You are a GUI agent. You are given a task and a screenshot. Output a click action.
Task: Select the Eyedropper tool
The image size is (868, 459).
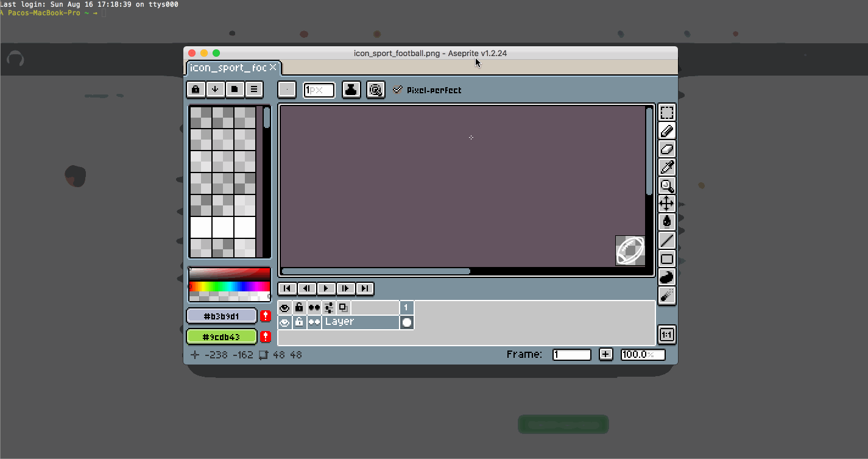click(667, 168)
